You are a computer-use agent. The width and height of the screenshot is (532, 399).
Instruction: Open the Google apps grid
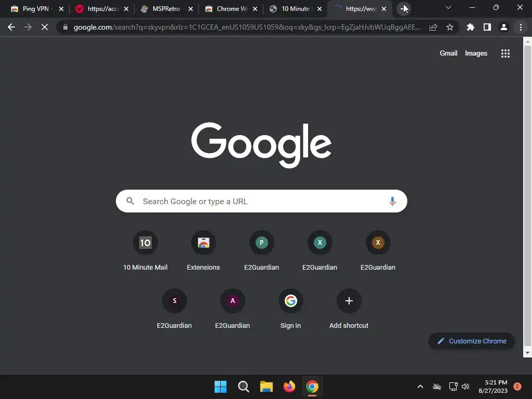(x=505, y=54)
